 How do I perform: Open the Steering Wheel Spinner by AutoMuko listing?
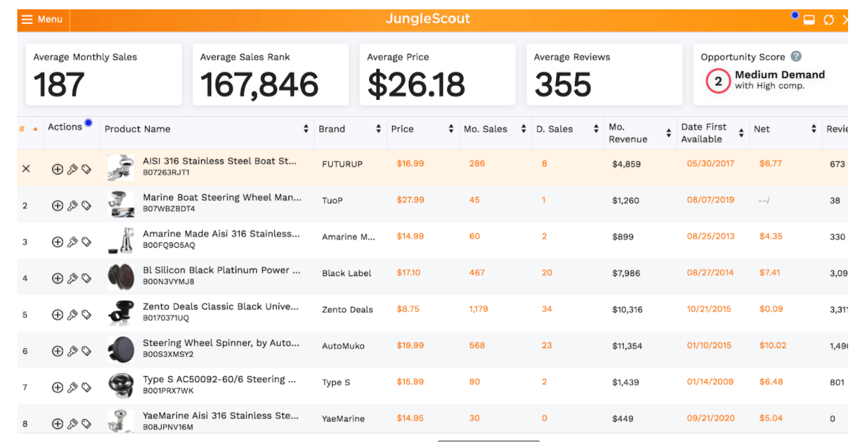tap(222, 343)
